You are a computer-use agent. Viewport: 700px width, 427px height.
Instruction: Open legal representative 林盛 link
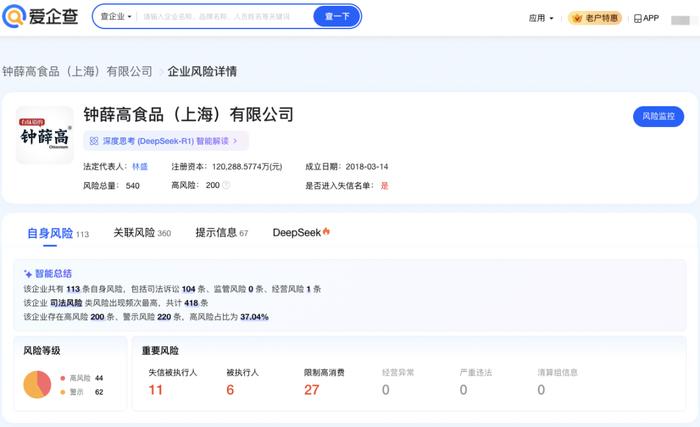(140, 167)
